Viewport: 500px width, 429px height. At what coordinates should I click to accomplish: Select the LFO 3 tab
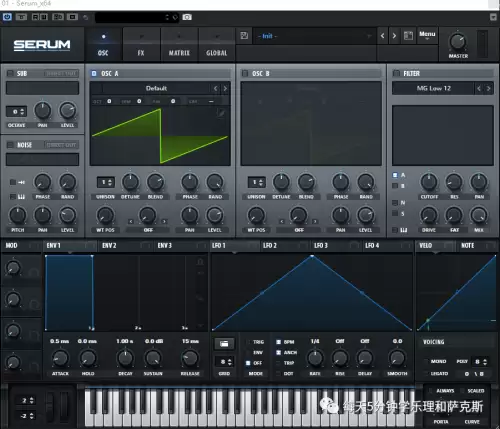(336, 246)
